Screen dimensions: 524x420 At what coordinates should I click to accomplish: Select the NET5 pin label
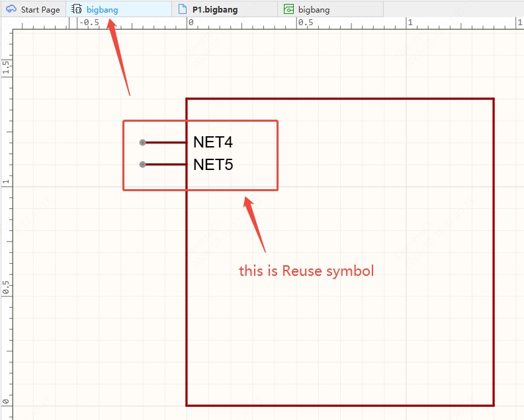[213, 165]
